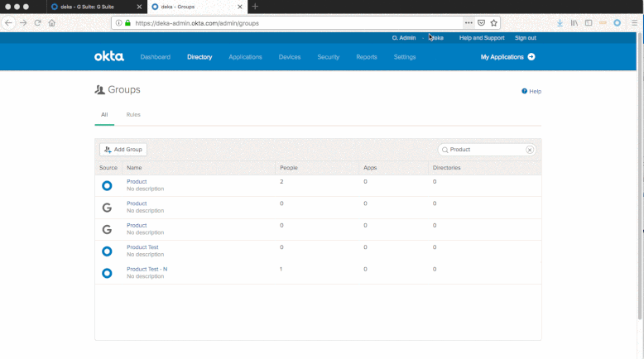Open the Product Test - N group

[x=147, y=269]
